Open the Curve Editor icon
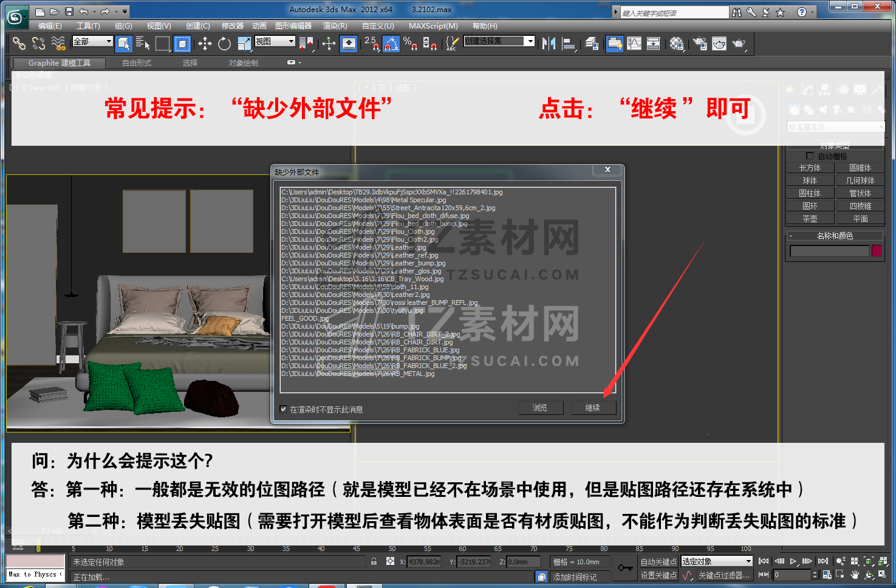Image resolution: width=896 pixels, height=588 pixels. pos(634,43)
